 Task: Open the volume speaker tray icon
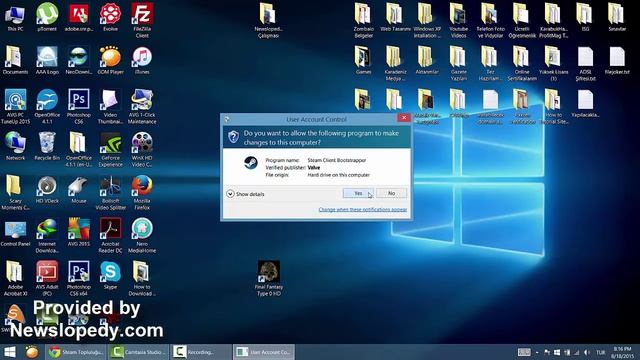[x=587, y=352]
